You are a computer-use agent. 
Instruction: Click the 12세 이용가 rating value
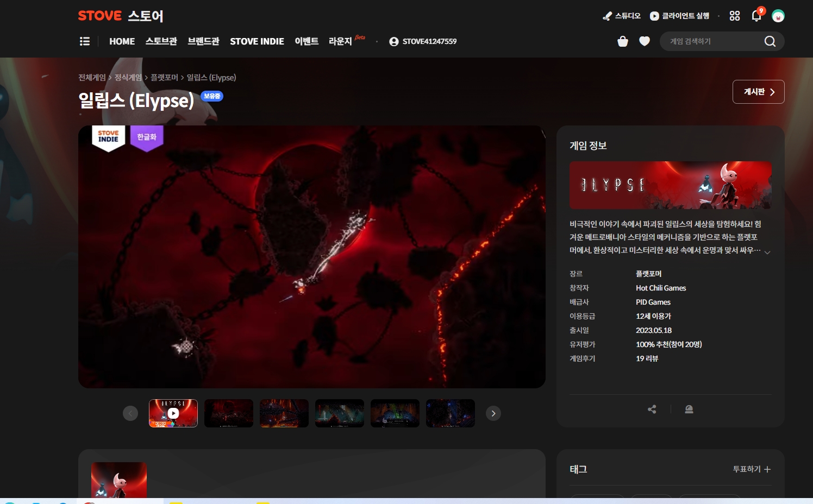654,316
